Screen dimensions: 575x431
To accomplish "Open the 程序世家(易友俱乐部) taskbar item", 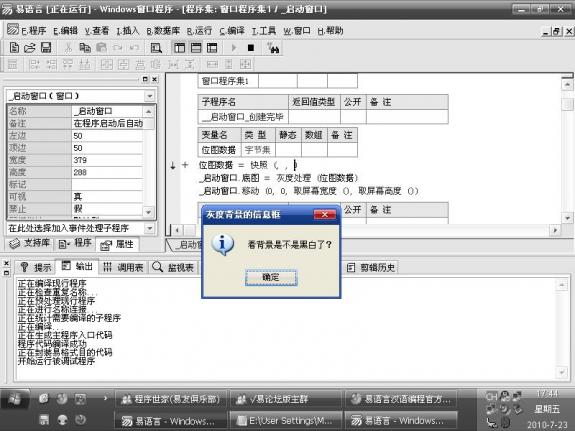I will (171, 399).
